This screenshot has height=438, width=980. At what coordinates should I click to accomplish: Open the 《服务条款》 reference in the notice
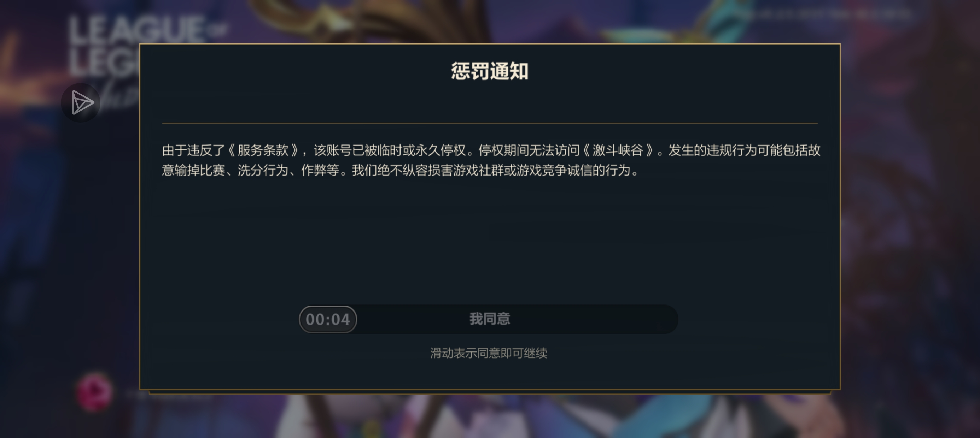coord(263,150)
